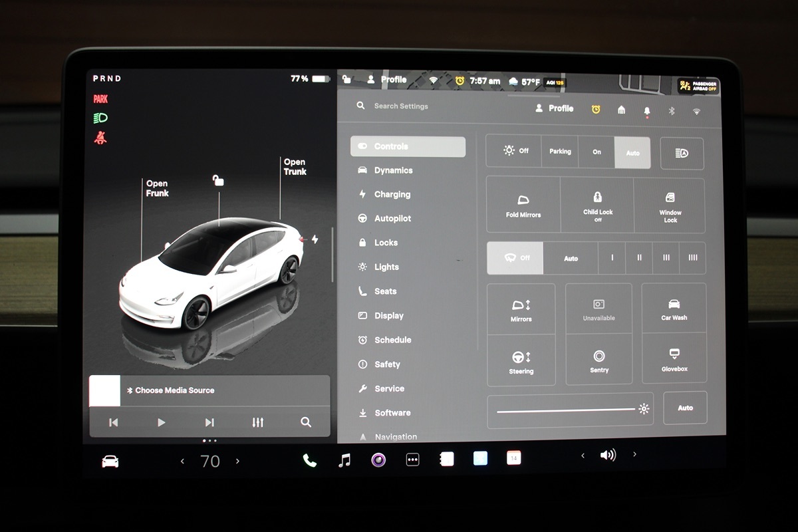Tap the Bluetooth icon in settings header

point(672,110)
